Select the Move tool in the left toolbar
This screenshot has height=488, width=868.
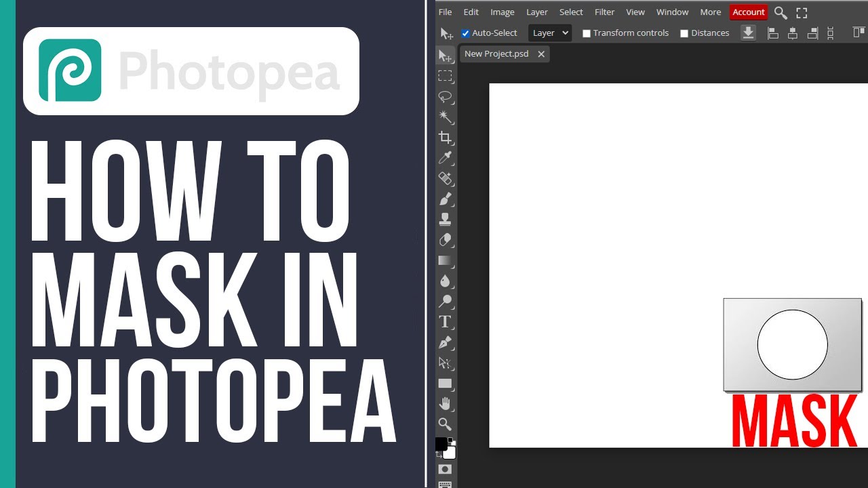coord(445,56)
